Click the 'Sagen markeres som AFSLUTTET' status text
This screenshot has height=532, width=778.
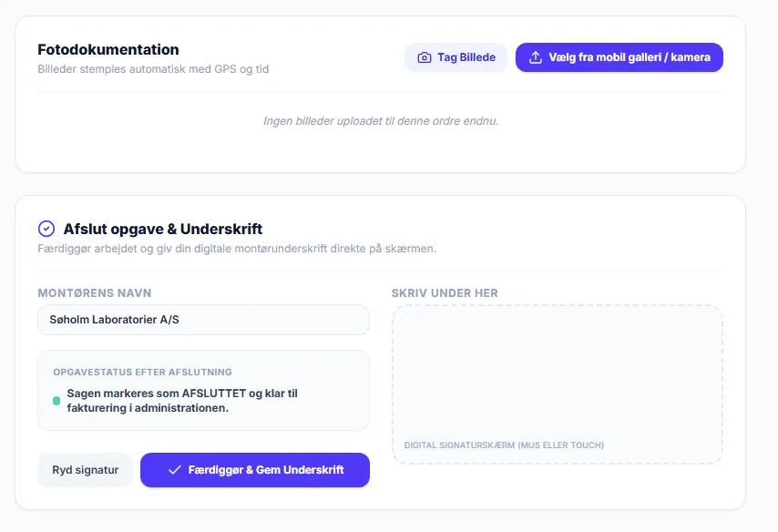click(x=182, y=401)
